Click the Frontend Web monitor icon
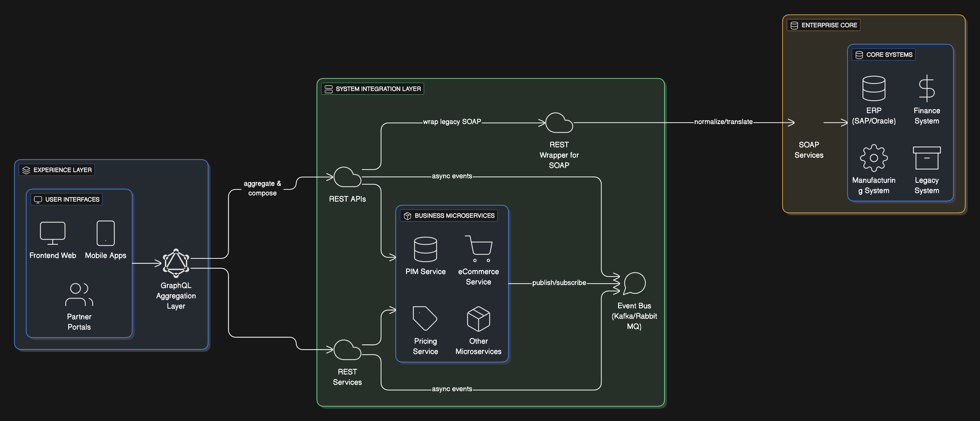Image resolution: width=980 pixels, height=421 pixels. 52,233
